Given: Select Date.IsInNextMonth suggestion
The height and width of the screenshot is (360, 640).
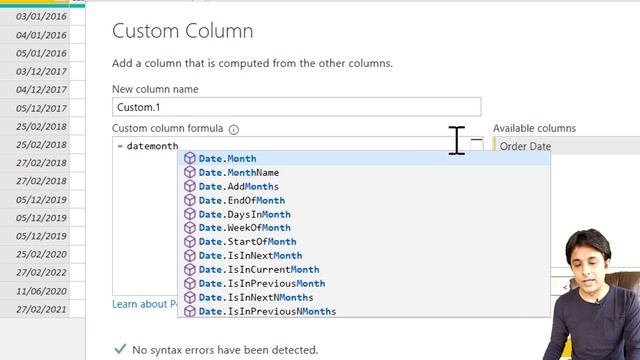Looking at the screenshot, I should (x=364, y=256).
